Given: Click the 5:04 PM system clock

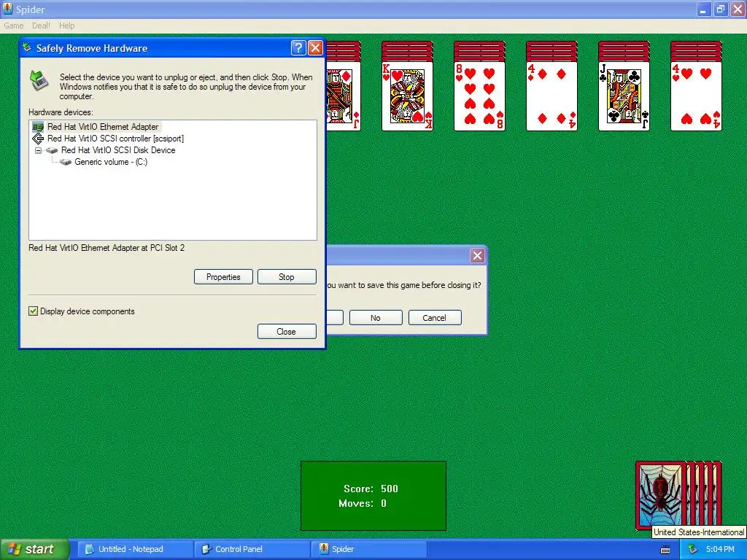Looking at the screenshot, I should pyautogui.click(x=720, y=550).
